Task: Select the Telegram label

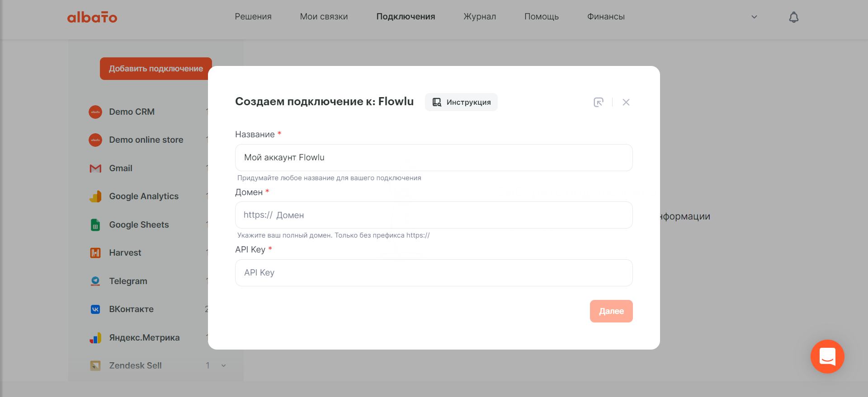Action: [x=128, y=281]
